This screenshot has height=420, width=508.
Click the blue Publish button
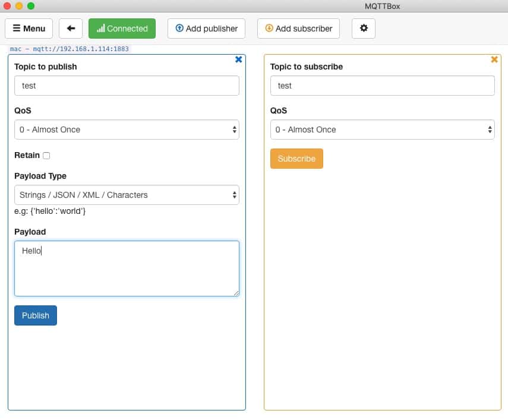point(36,315)
